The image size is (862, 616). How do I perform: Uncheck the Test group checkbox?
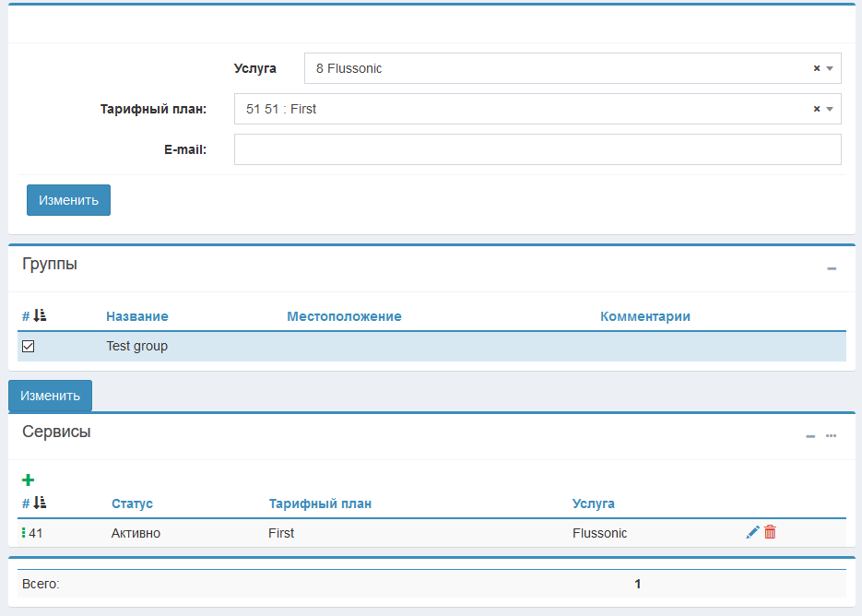[x=28, y=347]
